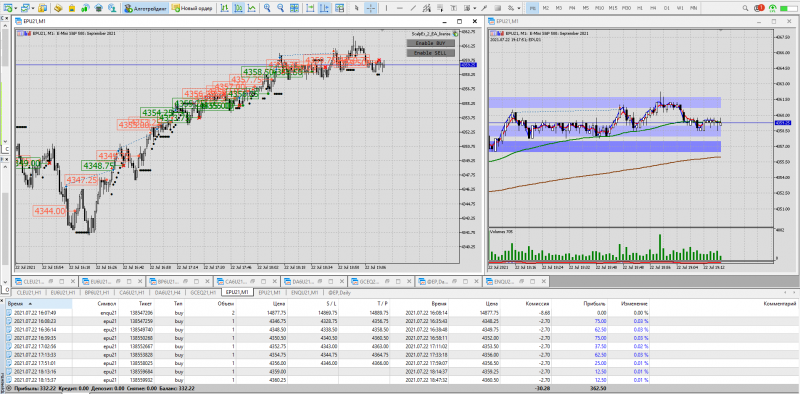This screenshot has height=394, width=800.
Task: Click the green connection status icon
Action: click(x=773, y=8)
